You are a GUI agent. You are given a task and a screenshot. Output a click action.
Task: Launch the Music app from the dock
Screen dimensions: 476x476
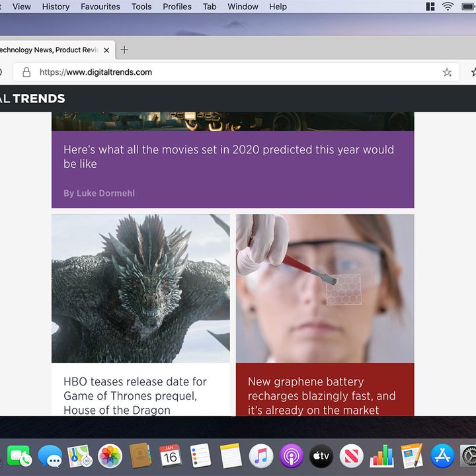coord(260,456)
